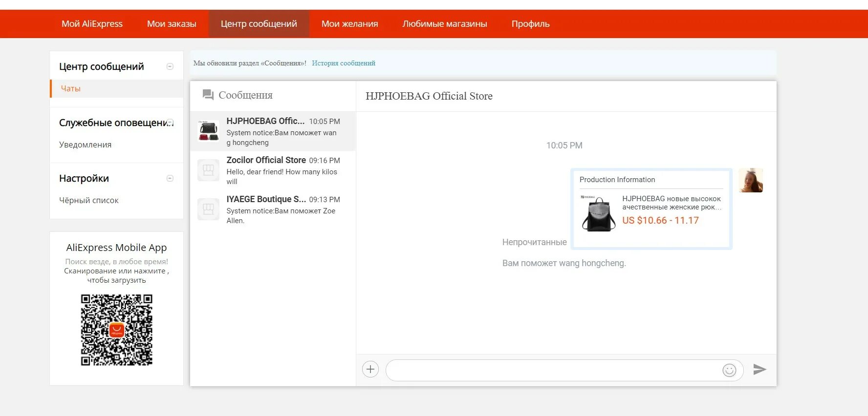Click the plus attachment button

point(370,369)
